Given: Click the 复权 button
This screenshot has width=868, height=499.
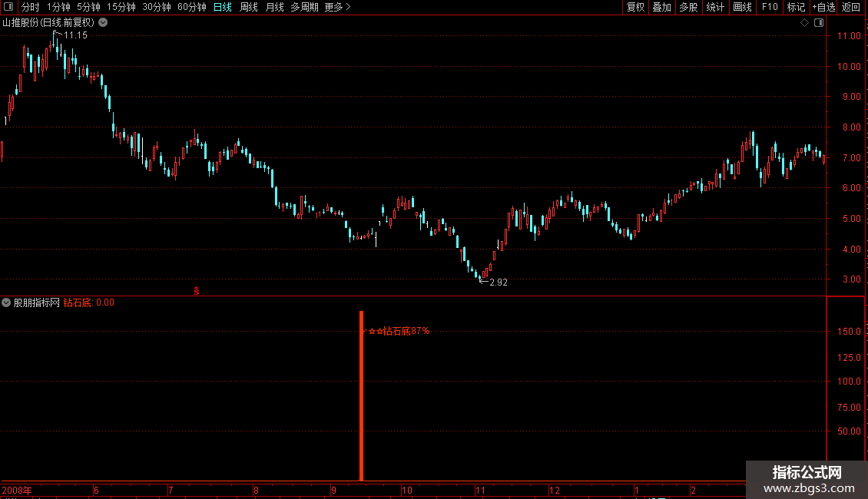Looking at the screenshot, I should pyautogui.click(x=635, y=7).
